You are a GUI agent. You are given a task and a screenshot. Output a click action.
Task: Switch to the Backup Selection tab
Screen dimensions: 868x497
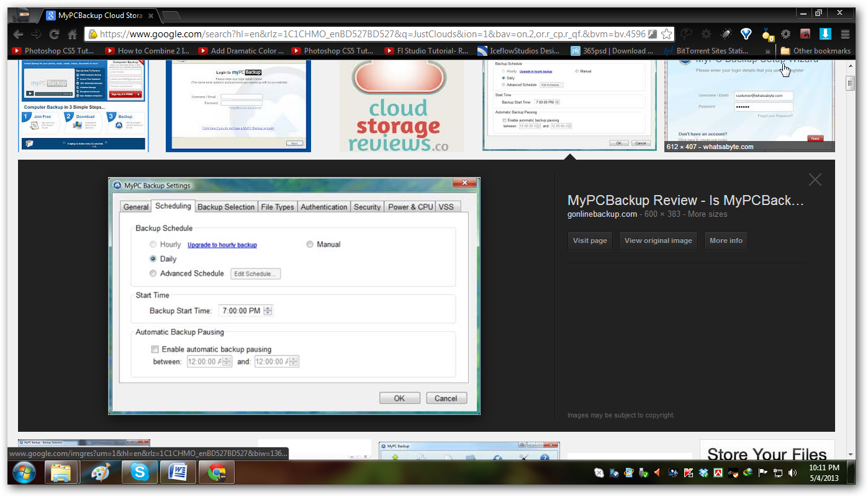pos(226,207)
